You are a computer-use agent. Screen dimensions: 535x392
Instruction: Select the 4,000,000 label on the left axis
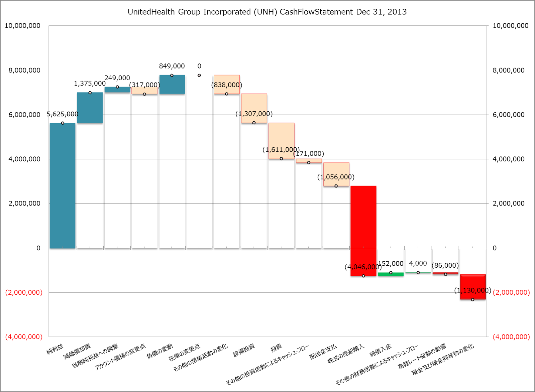click(x=24, y=159)
